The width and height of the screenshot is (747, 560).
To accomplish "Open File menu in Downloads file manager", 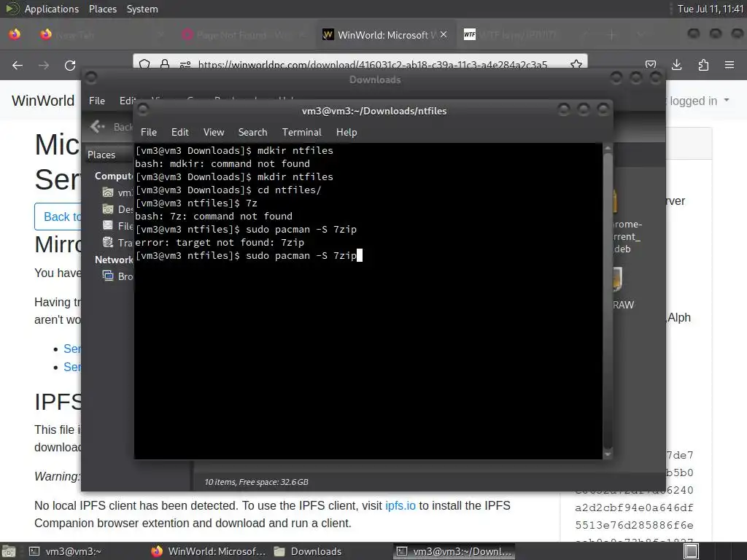I will click(97, 101).
